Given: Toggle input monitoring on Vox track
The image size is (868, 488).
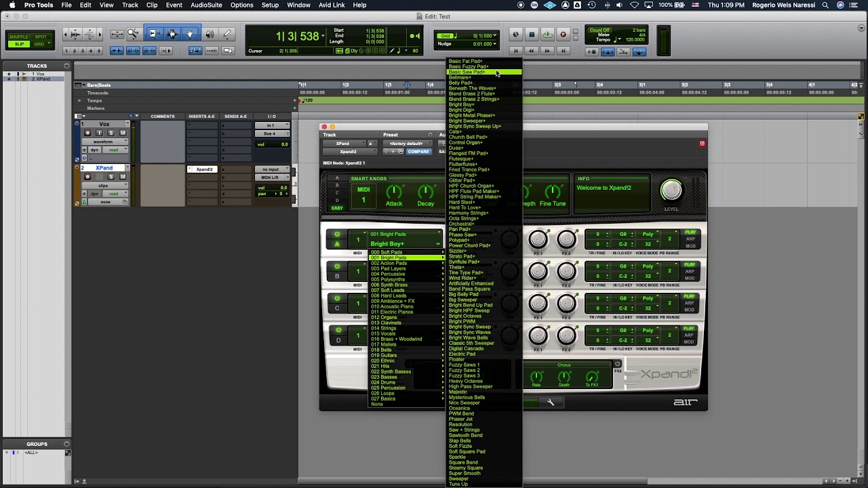Looking at the screenshot, I should [99, 133].
